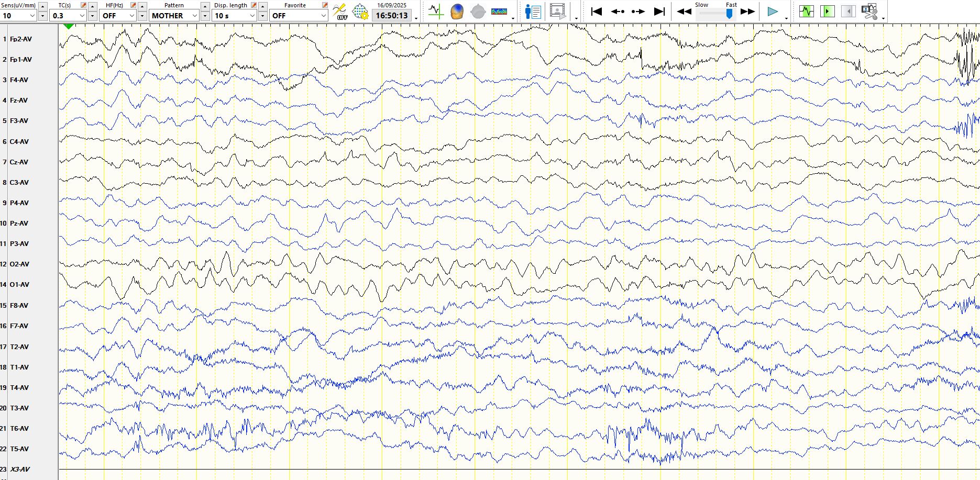
Task: Adjust the Slow/Fast playback speed slider
Action: pyautogui.click(x=729, y=14)
